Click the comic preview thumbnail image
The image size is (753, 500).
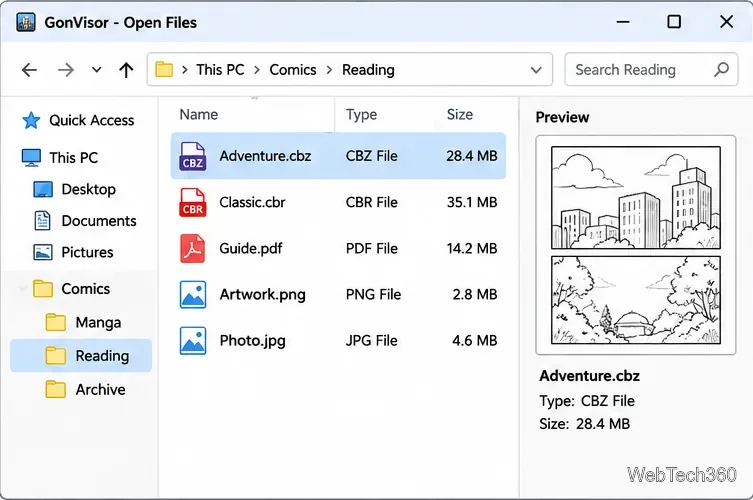(x=636, y=245)
